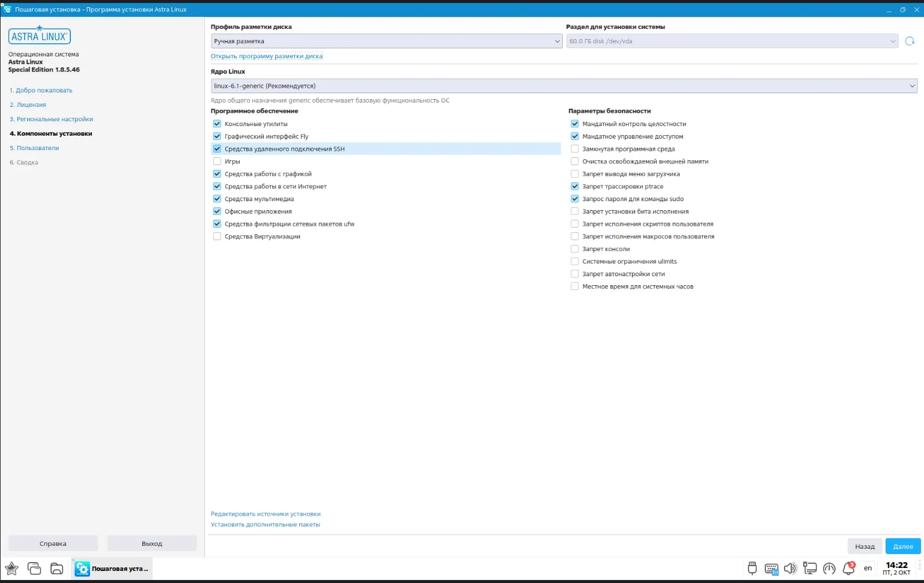Open the notifications bell icon
The height and width of the screenshot is (583, 924).
coord(848,568)
